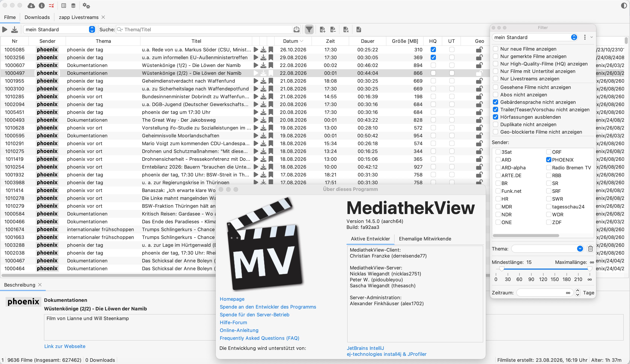Click the list view icon in top toolbar
Screen dimensions: 630x364
[x=64, y=6]
